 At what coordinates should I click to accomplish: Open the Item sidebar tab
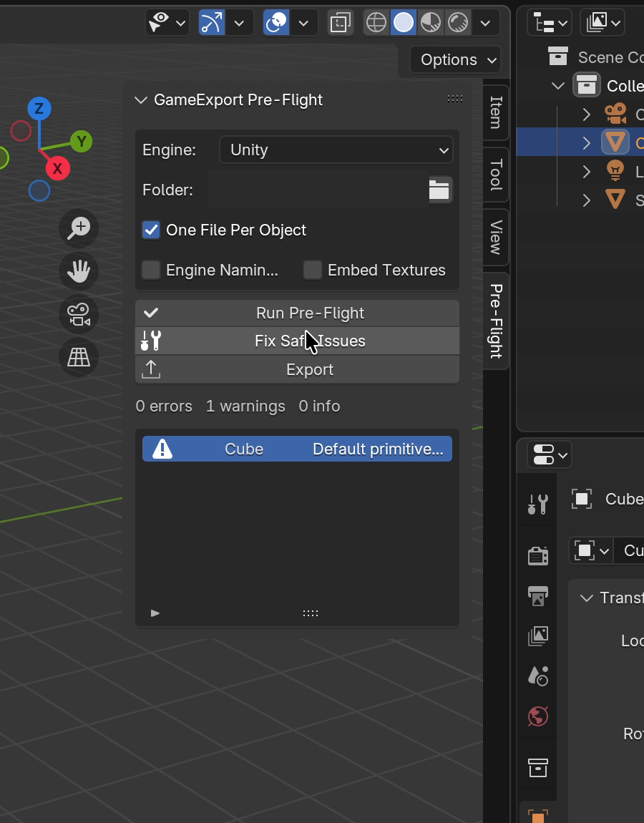point(495,112)
